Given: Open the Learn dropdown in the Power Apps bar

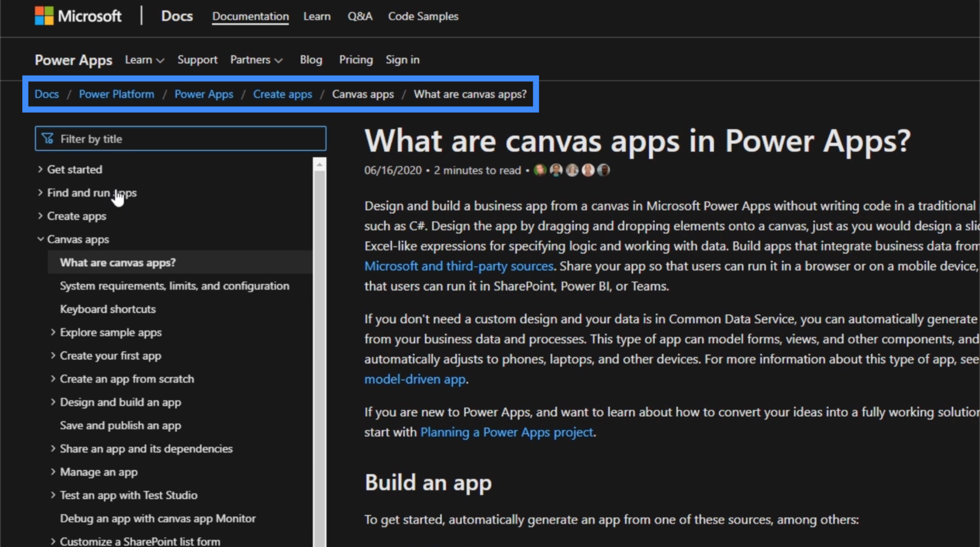Looking at the screenshot, I should pyautogui.click(x=144, y=60).
